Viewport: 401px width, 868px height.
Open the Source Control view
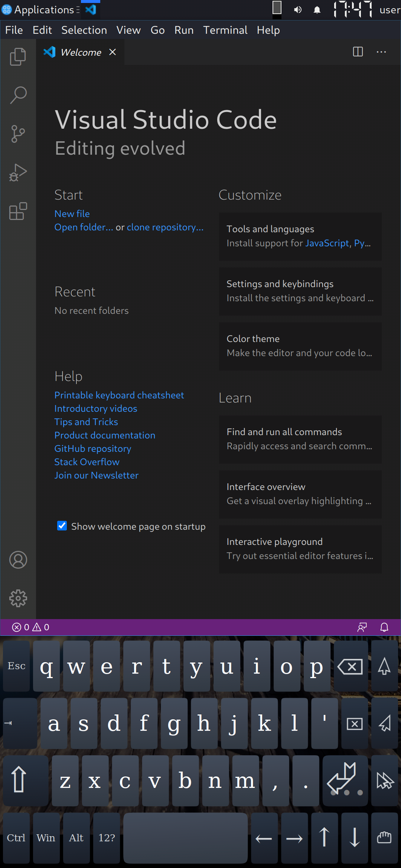tap(18, 134)
